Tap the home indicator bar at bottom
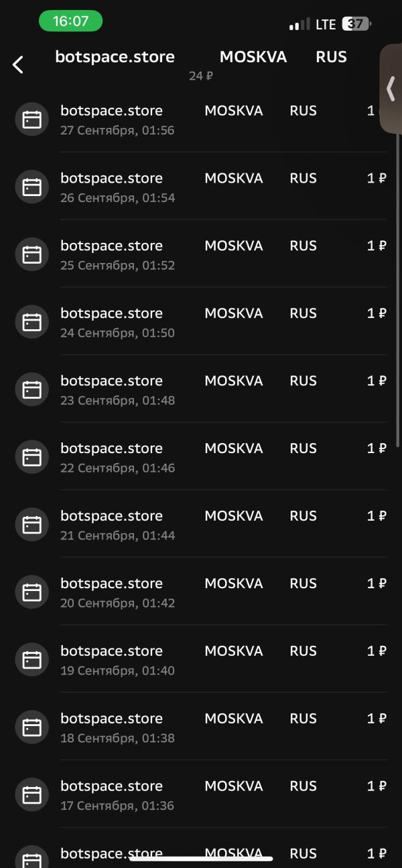402x868 pixels. tap(201, 859)
